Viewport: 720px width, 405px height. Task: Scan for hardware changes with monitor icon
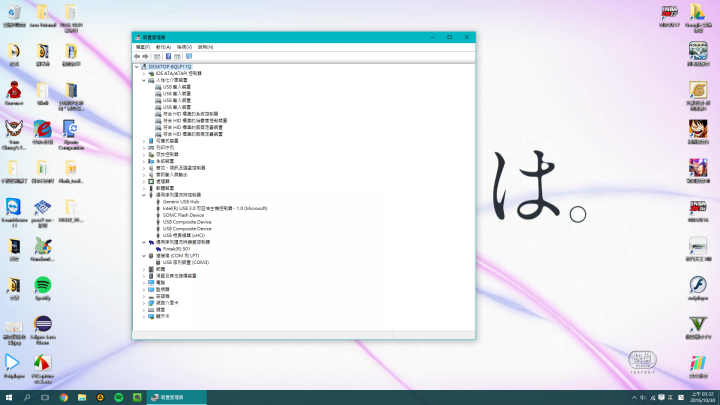click(189, 56)
